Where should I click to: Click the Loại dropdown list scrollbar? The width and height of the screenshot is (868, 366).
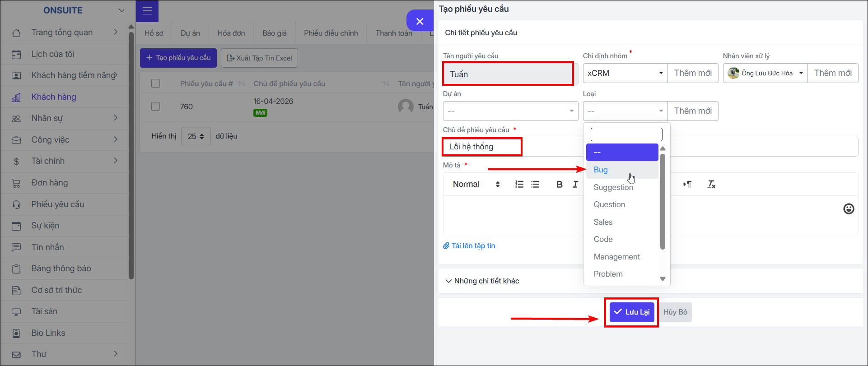[x=663, y=202]
